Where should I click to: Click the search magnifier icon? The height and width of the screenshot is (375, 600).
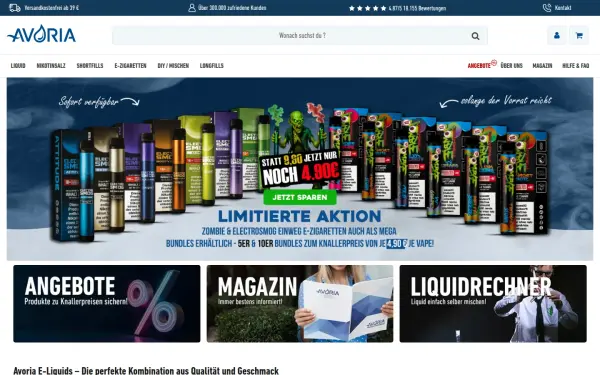(475, 36)
